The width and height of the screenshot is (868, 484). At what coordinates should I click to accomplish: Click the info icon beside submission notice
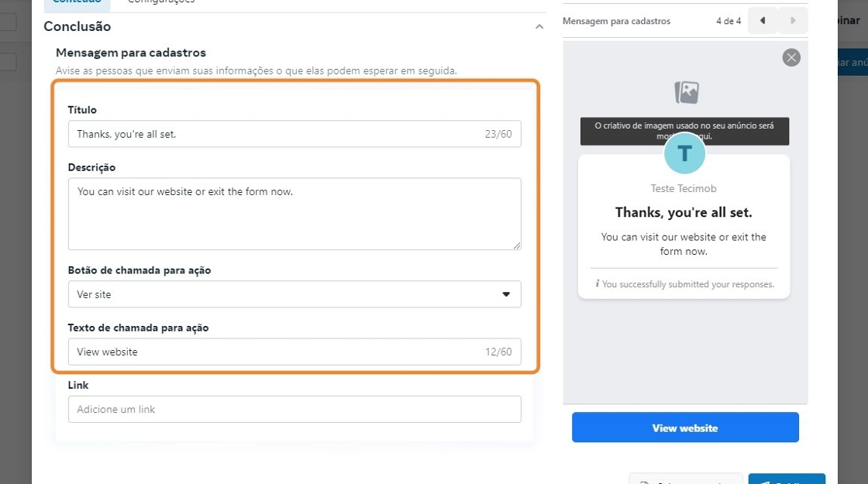(x=598, y=284)
